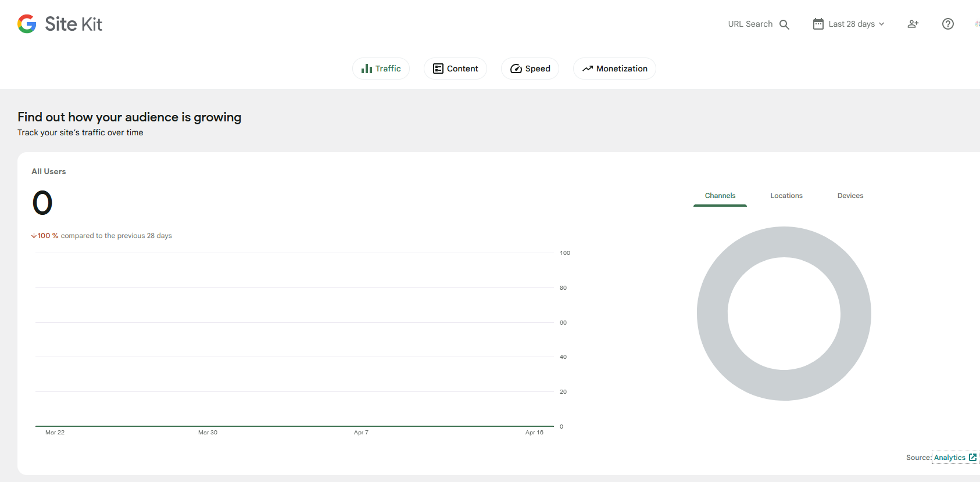Click the large 0 users value
The height and width of the screenshot is (482, 980).
[42, 203]
